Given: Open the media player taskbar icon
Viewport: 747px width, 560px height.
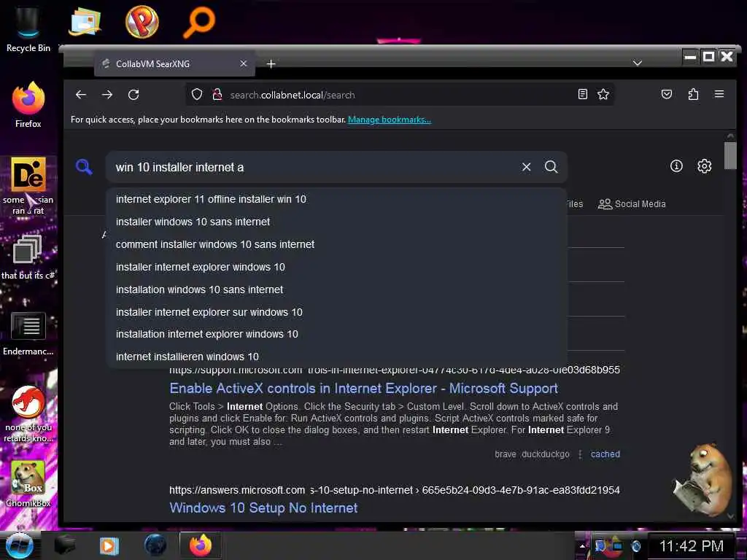Looking at the screenshot, I should (x=109, y=545).
